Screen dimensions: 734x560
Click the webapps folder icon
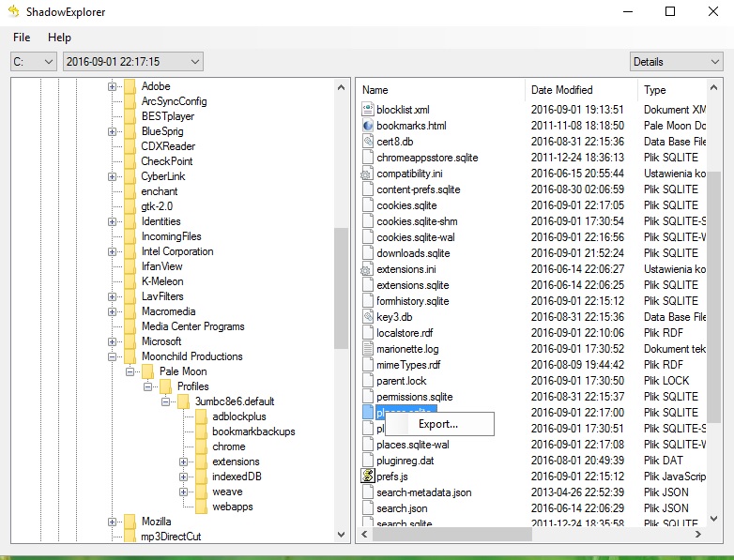tap(201, 507)
